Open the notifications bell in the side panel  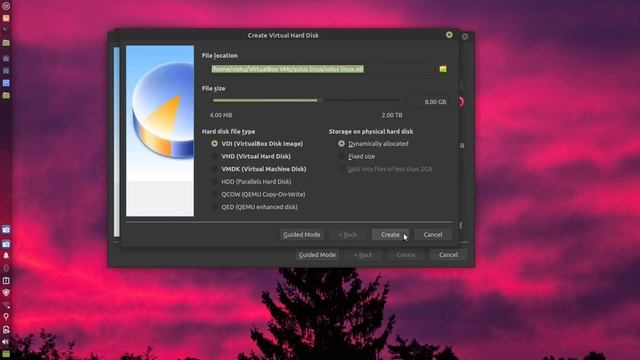(6, 256)
